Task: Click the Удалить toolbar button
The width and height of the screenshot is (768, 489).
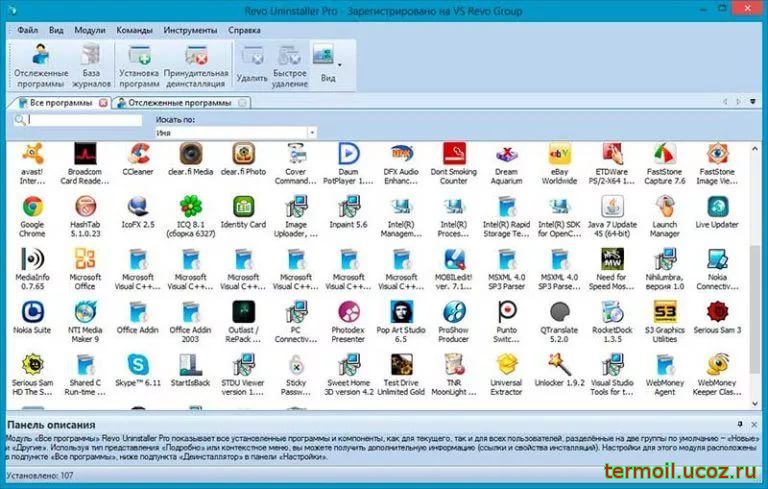Action: pos(252,64)
